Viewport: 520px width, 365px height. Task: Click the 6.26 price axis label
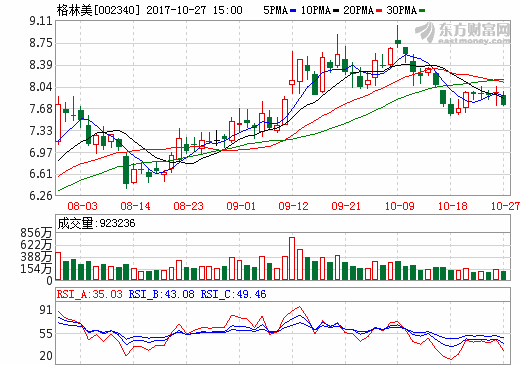tap(41, 195)
